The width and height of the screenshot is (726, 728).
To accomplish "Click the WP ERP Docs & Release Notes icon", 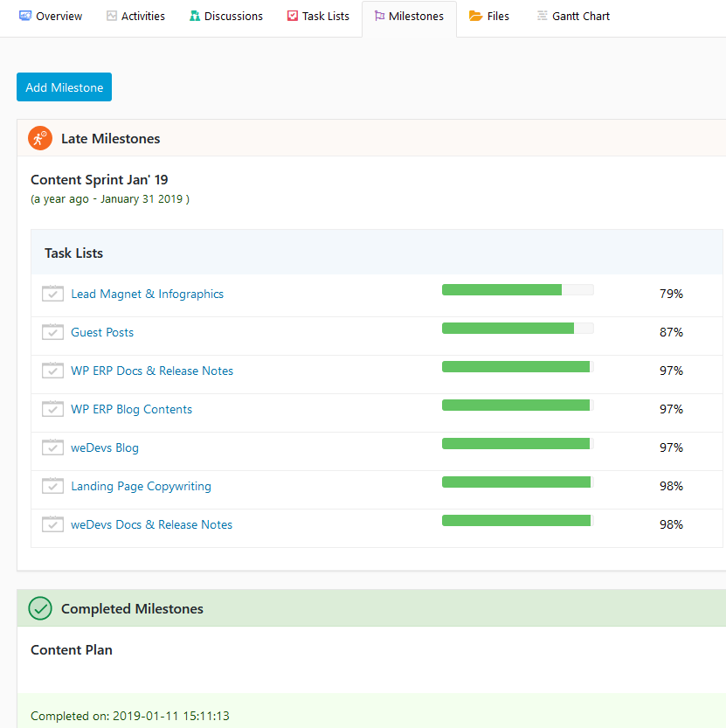I will point(53,371).
